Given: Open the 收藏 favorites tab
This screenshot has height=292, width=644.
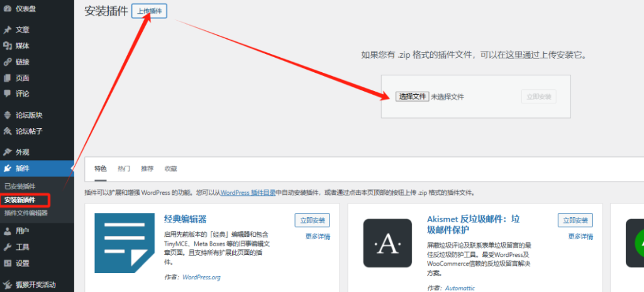Looking at the screenshot, I should click(x=170, y=169).
